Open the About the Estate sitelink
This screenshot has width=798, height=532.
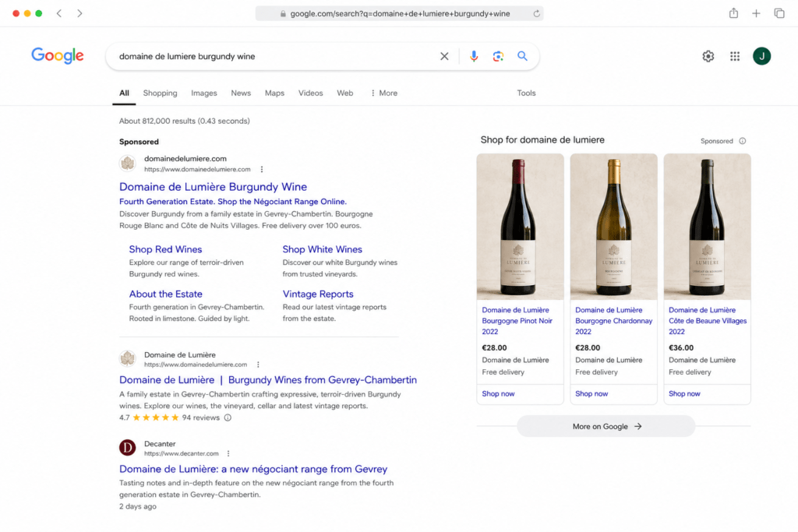pos(165,294)
